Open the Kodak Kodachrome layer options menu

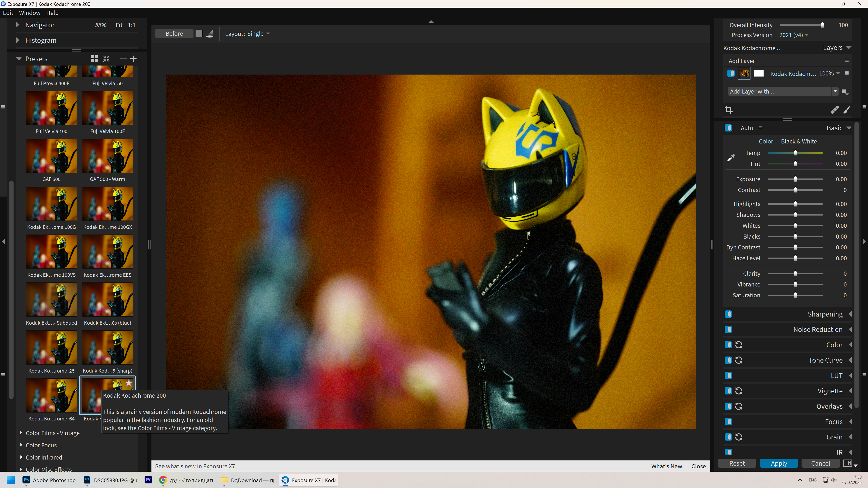(847, 73)
